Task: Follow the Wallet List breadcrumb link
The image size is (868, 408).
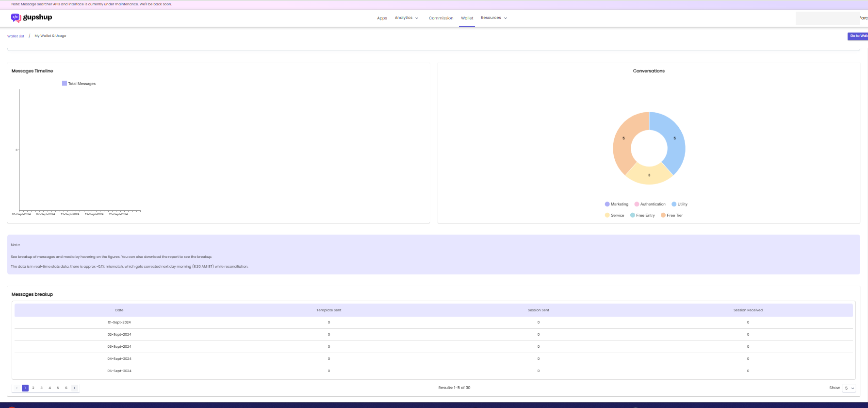Action: click(16, 36)
